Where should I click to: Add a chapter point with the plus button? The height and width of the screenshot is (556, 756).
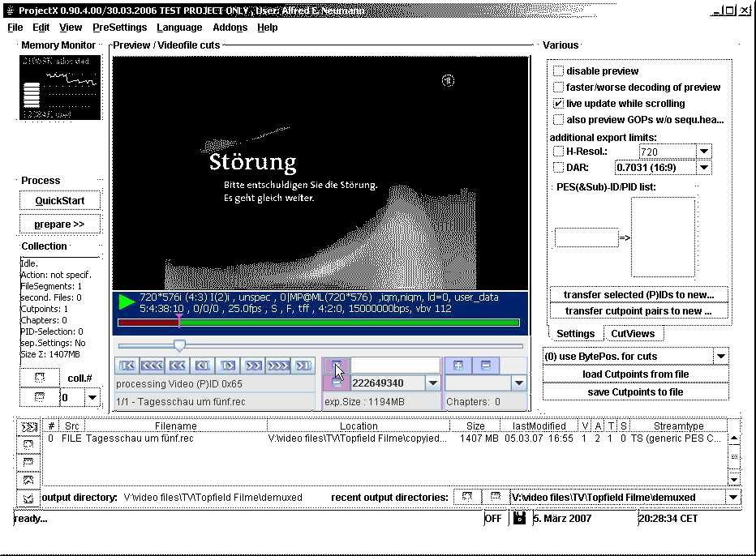pos(458,365)
